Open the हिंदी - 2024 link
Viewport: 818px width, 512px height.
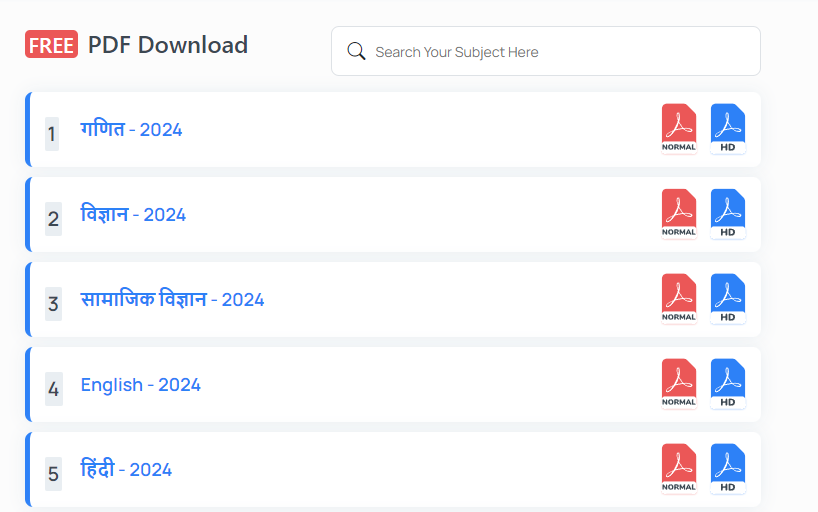click(126, 469)
